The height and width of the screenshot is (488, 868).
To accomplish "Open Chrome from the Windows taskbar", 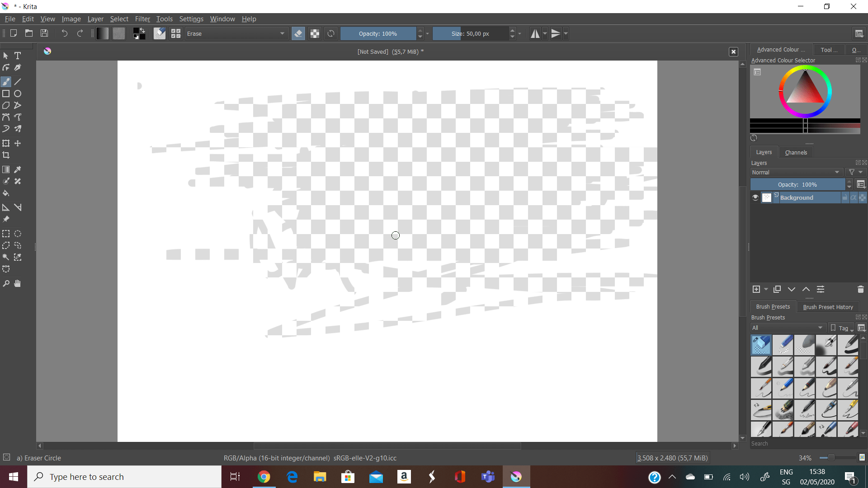I will (264, 477).
